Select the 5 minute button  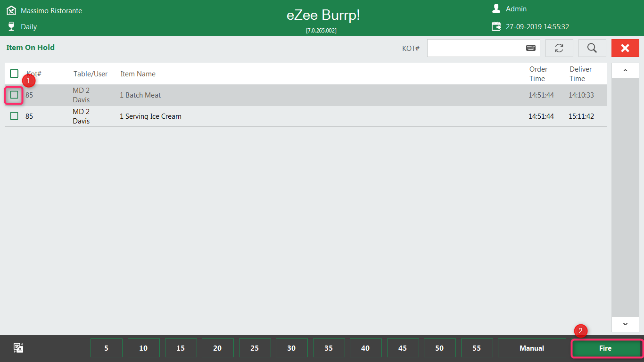pyautogui.click(x=107, y=348)
